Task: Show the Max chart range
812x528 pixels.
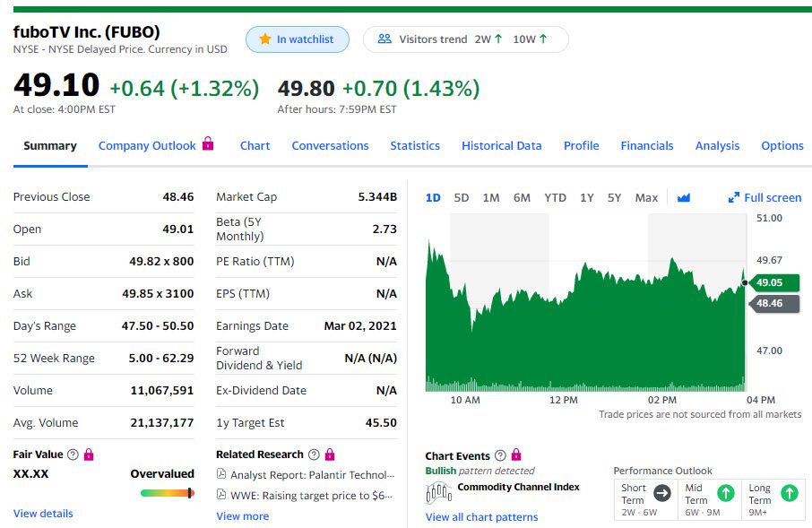Action: (646, 197)
